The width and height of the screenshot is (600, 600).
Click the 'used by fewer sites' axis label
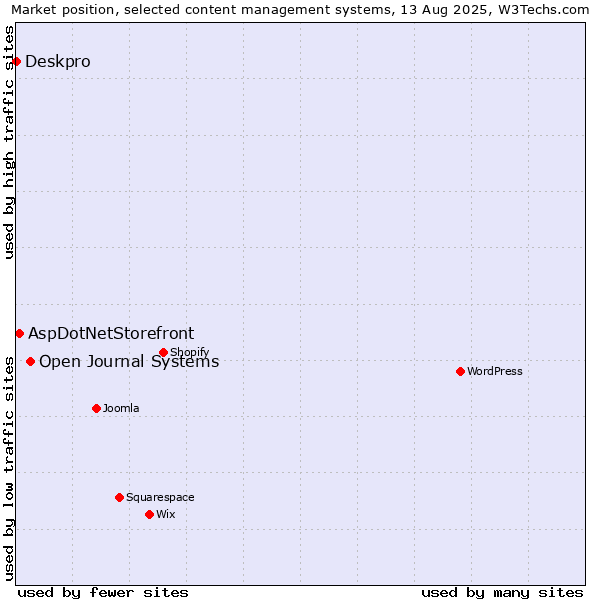point(103,593)
